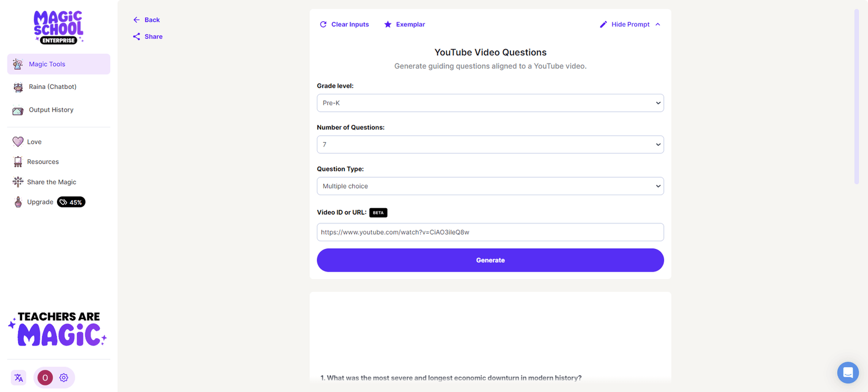Click the Video ID or URL field

(490, 232)
